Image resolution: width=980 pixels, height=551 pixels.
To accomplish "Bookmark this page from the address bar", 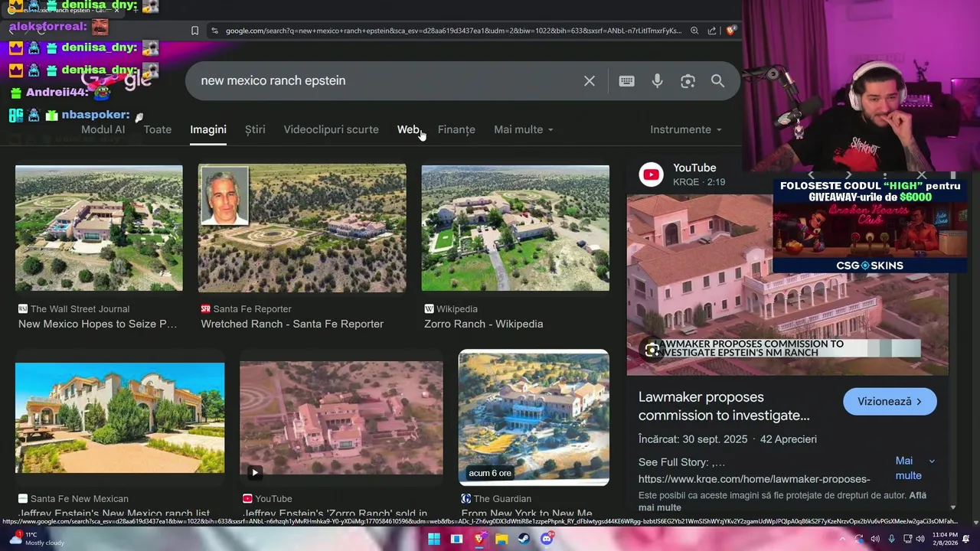I will [x=194, y=31].
